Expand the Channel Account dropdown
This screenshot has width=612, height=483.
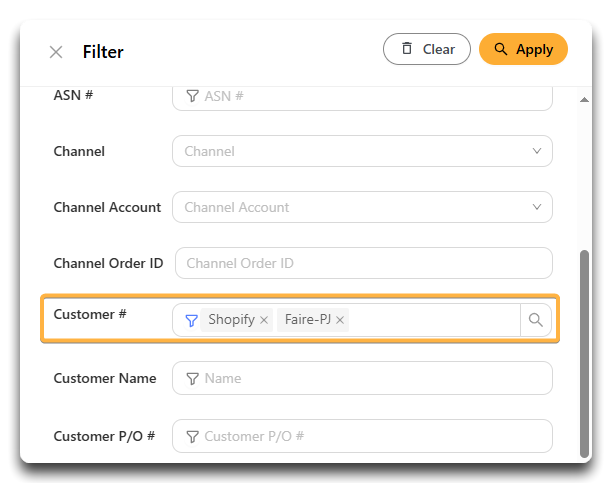[362, 207]
